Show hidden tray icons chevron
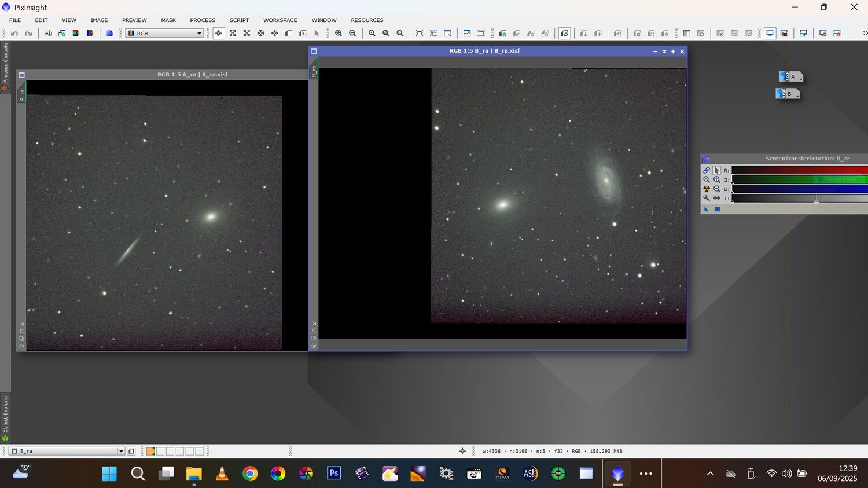The image size is (868, 488). pyautogui.click(x=711, y=474)
